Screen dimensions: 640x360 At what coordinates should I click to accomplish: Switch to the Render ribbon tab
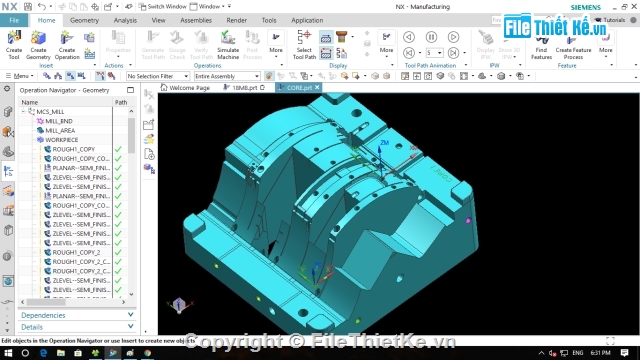[237, 20]
